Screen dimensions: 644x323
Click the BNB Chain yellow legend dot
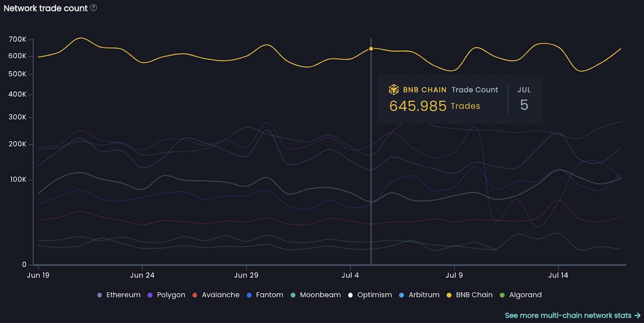click(449, 295)
